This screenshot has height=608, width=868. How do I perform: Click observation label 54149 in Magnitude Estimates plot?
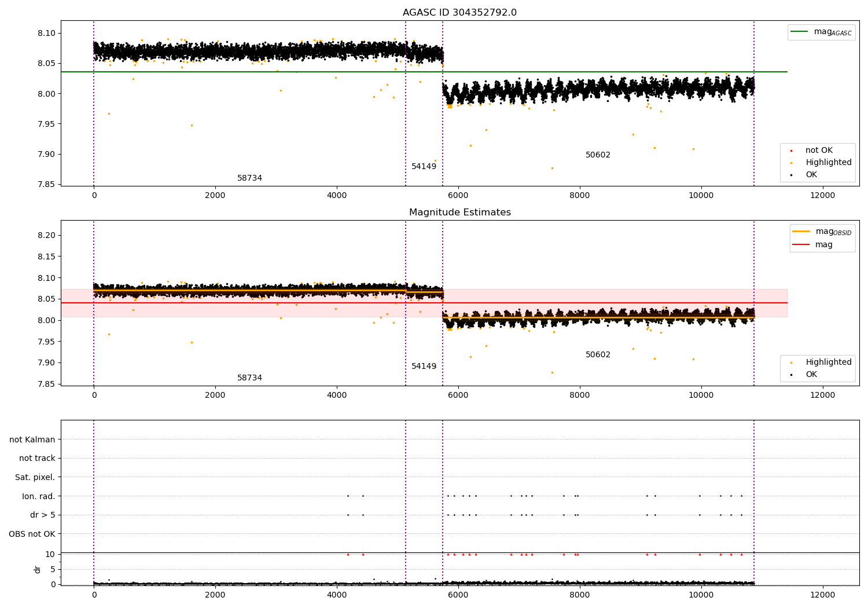pos(424,367)
